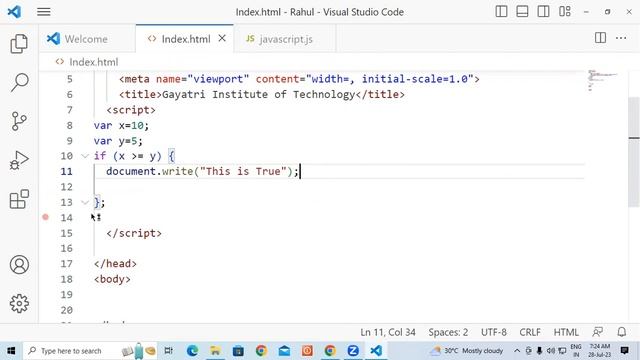Click the closing </script> tag

[134, 233]
